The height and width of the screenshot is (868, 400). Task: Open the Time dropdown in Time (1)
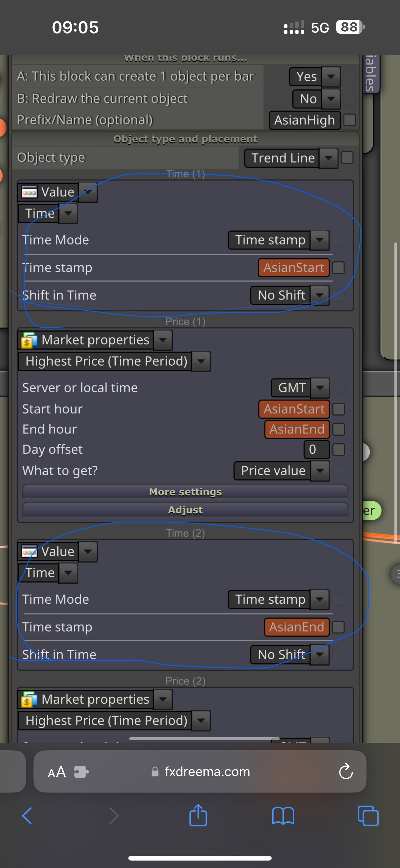tap(48, 213)
